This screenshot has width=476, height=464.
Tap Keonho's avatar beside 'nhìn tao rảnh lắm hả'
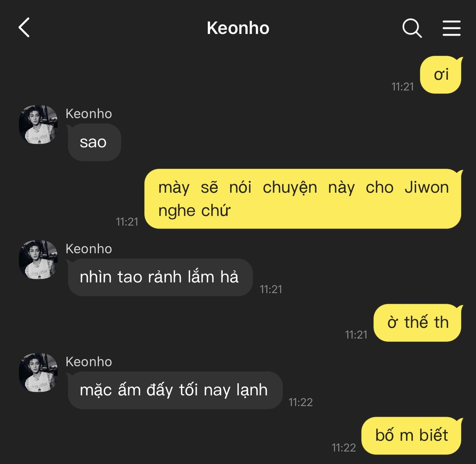(38, 260)
